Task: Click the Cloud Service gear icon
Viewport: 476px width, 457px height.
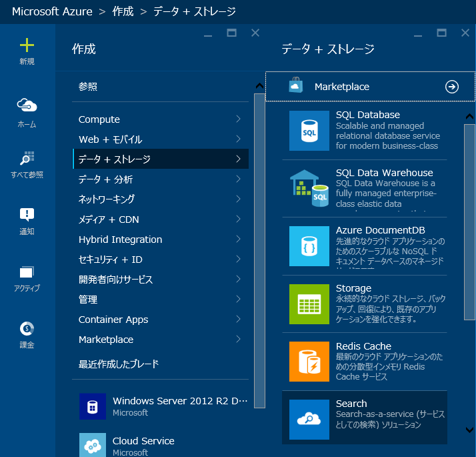Action: 93,445
